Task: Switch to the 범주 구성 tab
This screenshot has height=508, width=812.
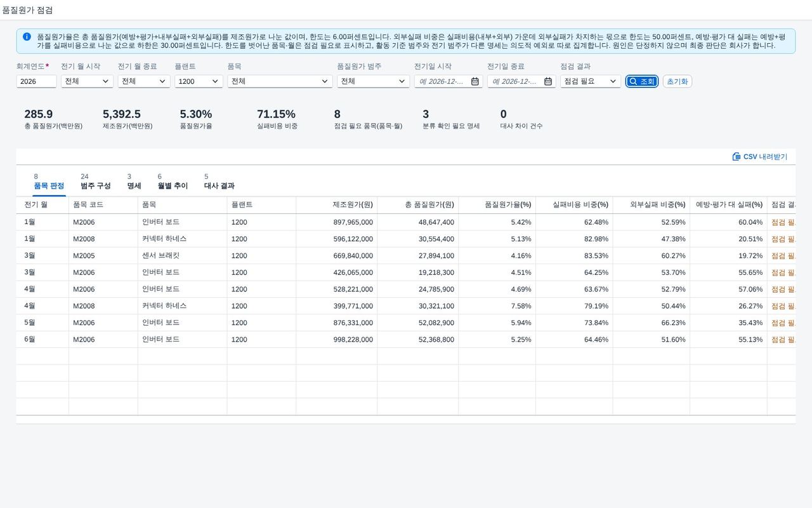Action: tap(96, 182)
